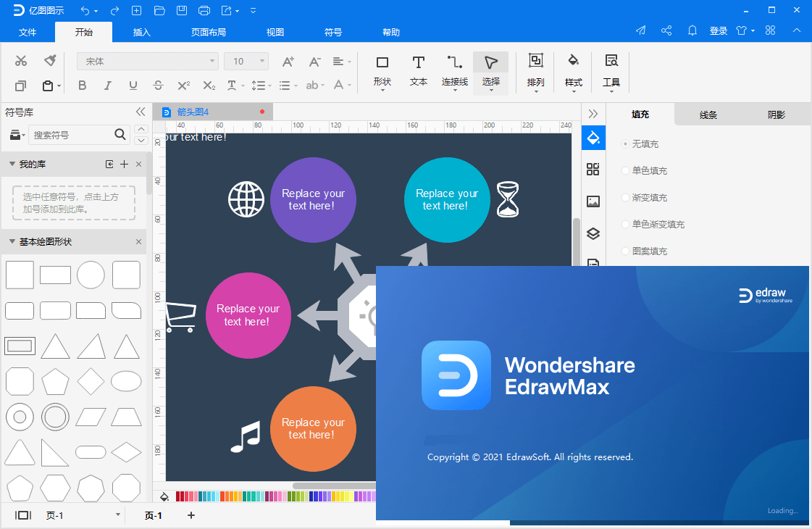Image resolution: width=812 pixels, height=529 pixels.
Task: Copy selection with copy icon
Action: pyautogui.click(x=21, y=86)
